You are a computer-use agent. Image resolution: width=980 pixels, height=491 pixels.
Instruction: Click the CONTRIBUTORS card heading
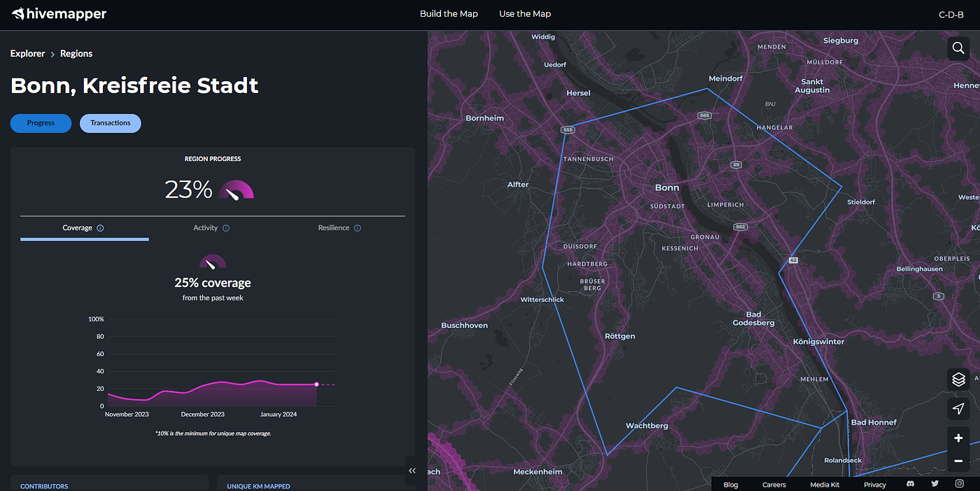tap(44, 486)
